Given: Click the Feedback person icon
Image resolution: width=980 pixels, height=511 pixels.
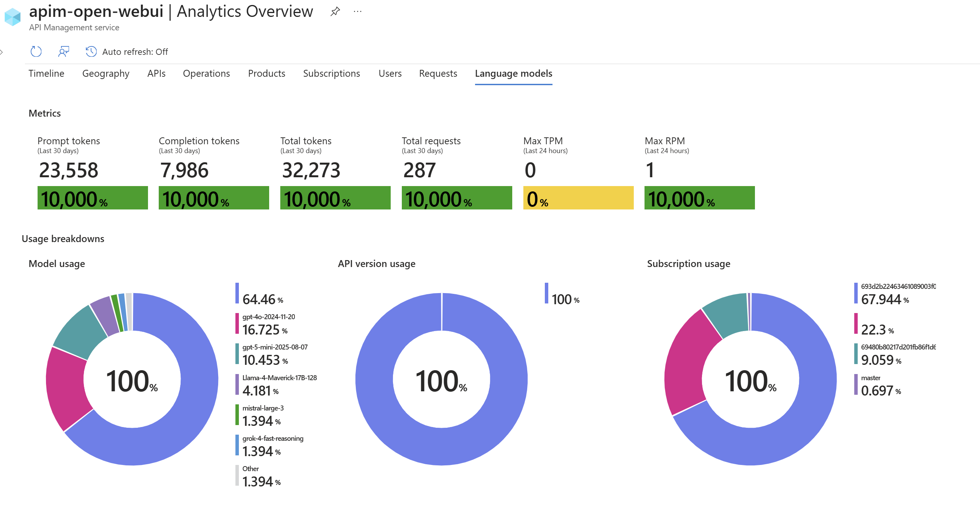Looking at the screenshot, I should (64, 51).
